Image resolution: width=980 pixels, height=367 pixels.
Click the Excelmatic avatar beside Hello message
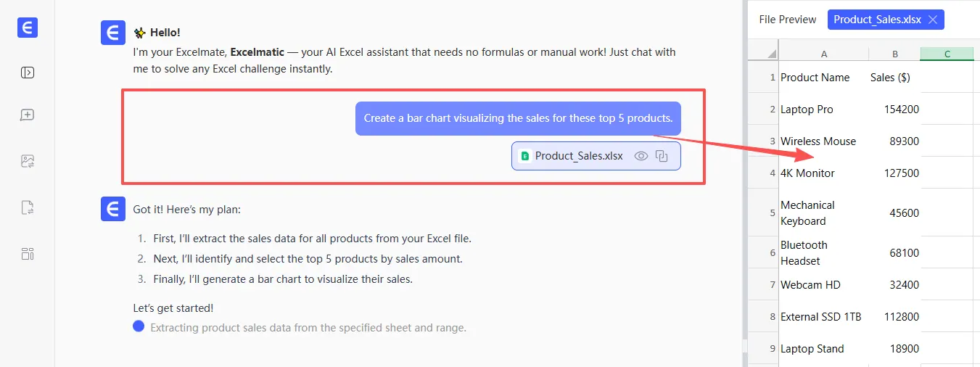tap(113, 33)
